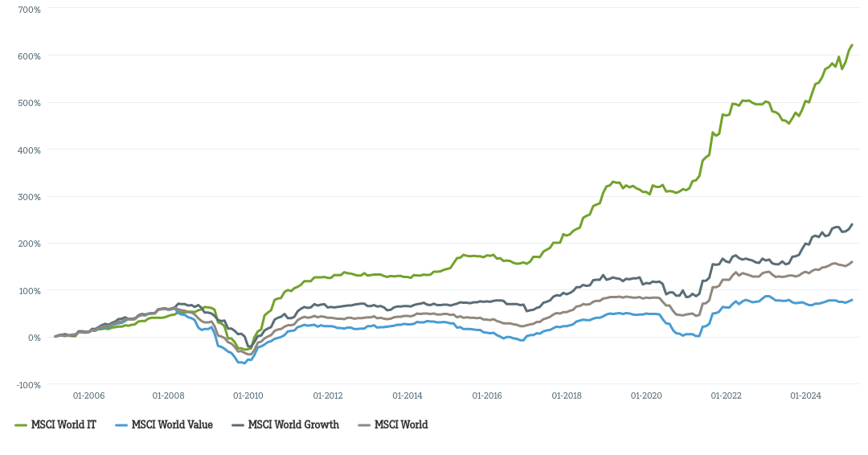Click the green line's final endpoint

[x=852, y=45]
